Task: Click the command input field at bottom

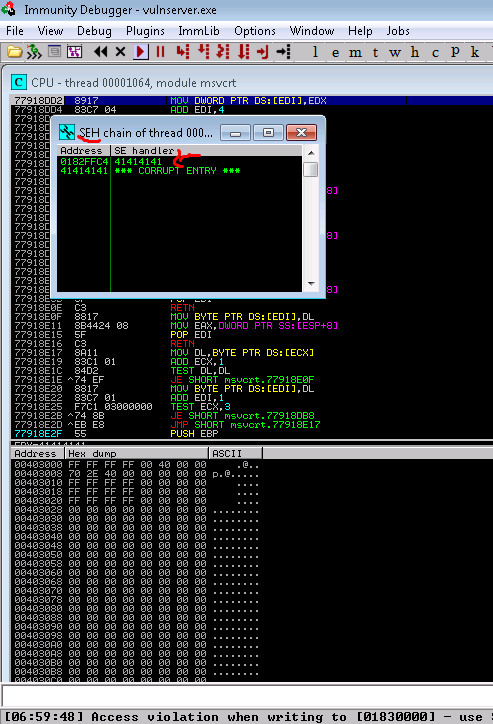Action: coord(247,696)
